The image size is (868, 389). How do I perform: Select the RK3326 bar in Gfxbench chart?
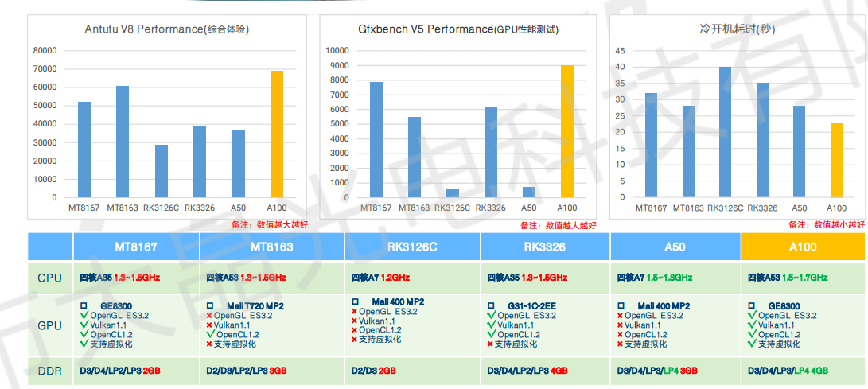[x=490, y=153]
